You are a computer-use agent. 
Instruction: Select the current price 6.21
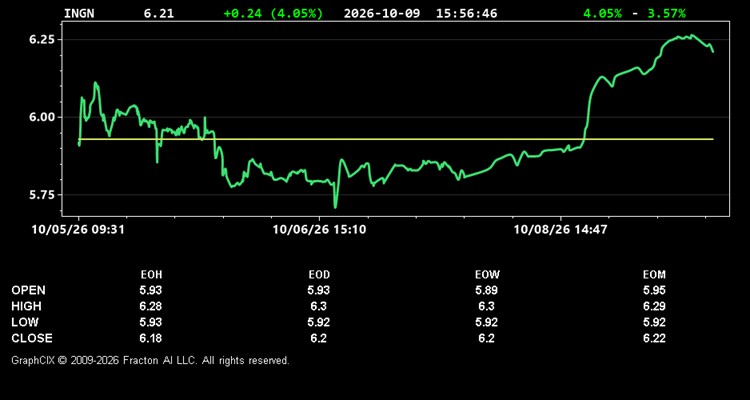click(x=159, y=13)
